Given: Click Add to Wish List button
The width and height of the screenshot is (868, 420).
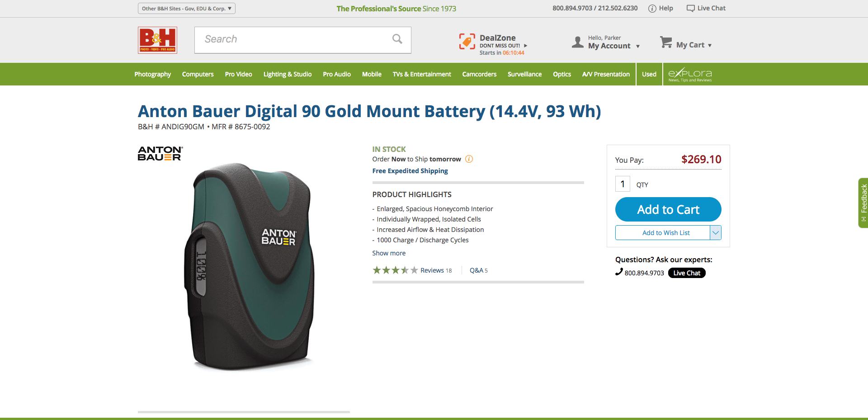Looking at the screenshot, I should point(663,232).
